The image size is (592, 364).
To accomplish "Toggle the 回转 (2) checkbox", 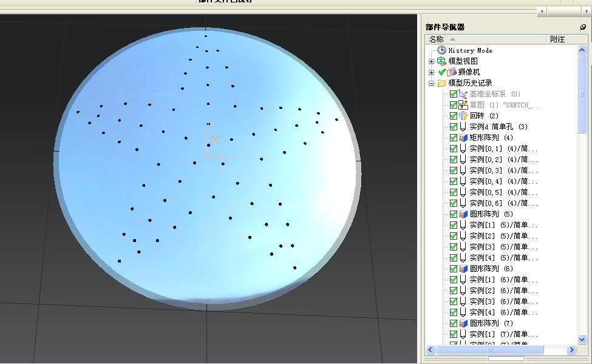I will (x=454, y=116).
